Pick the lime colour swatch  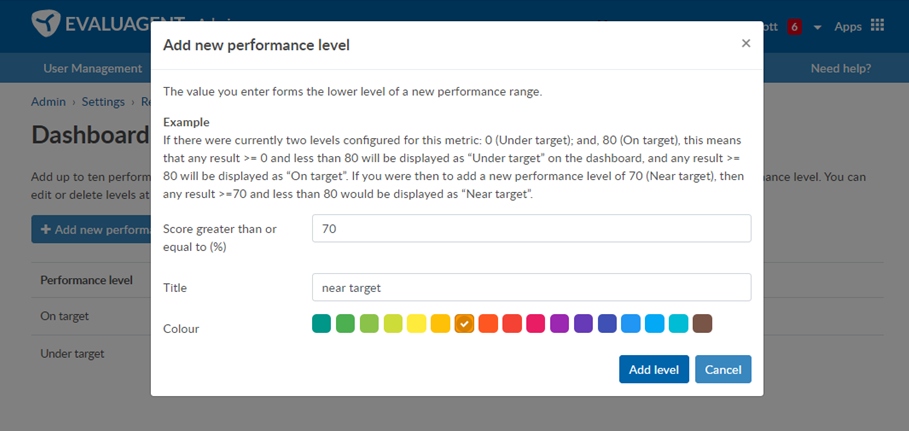tap(392, 323)
